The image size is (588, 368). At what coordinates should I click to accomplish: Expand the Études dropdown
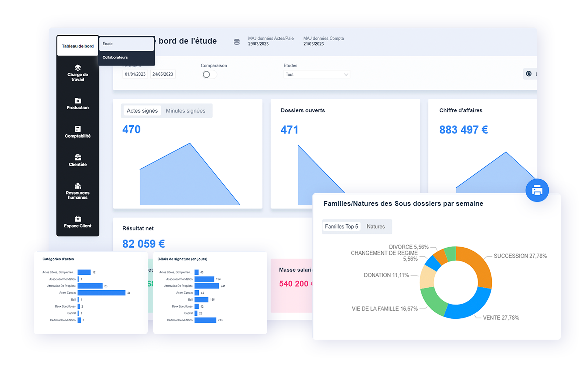[316, 75]
